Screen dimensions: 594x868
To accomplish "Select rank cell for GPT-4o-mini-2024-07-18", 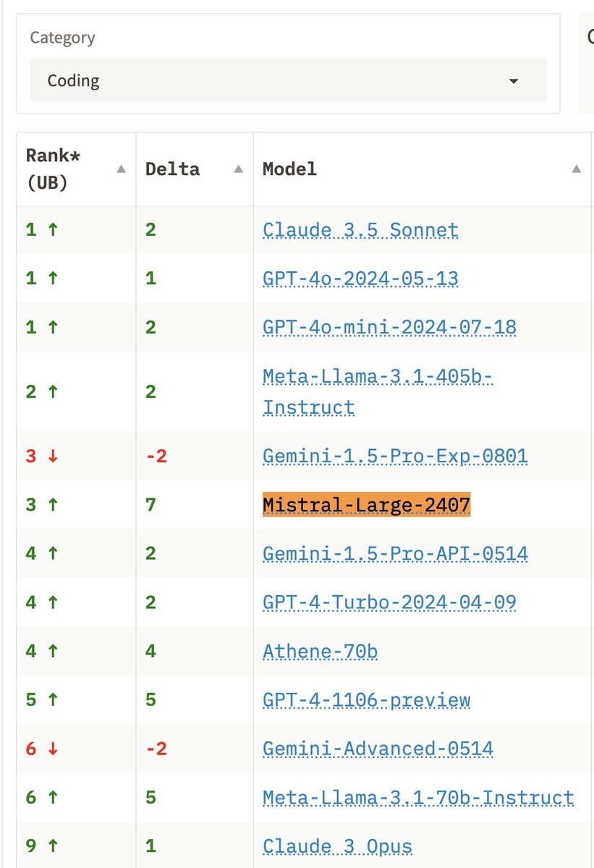I will pos(76,327).
